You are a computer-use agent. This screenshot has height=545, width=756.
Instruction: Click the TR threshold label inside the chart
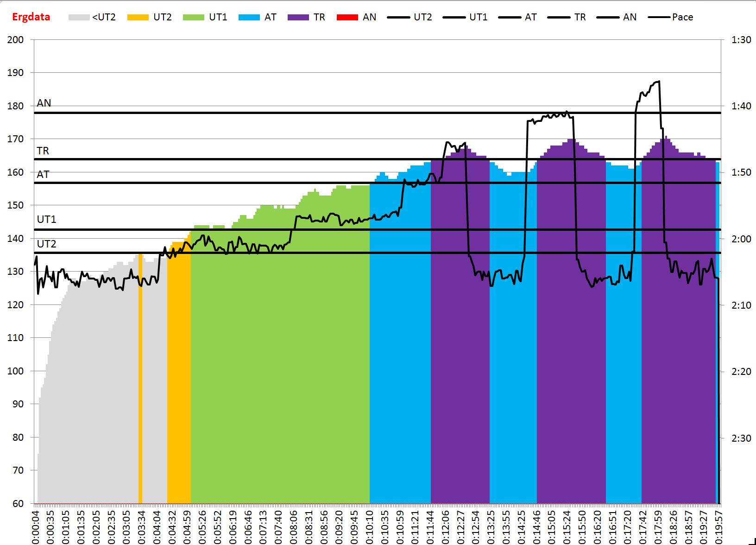pyautogui.click(x=43, y=151)
